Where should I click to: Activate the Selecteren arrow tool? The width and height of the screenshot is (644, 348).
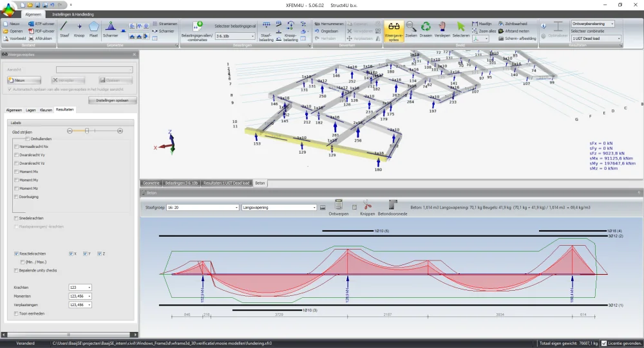click(x=461, y=30)
